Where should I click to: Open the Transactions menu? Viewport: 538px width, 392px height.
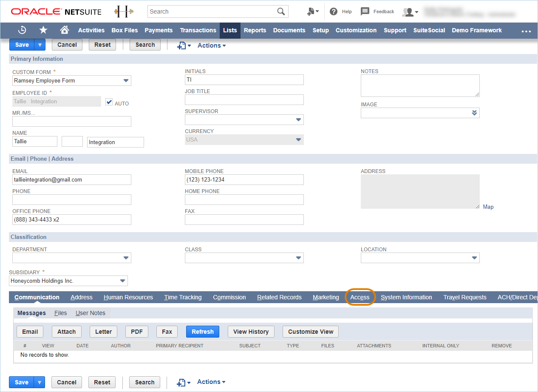[198, 30]
